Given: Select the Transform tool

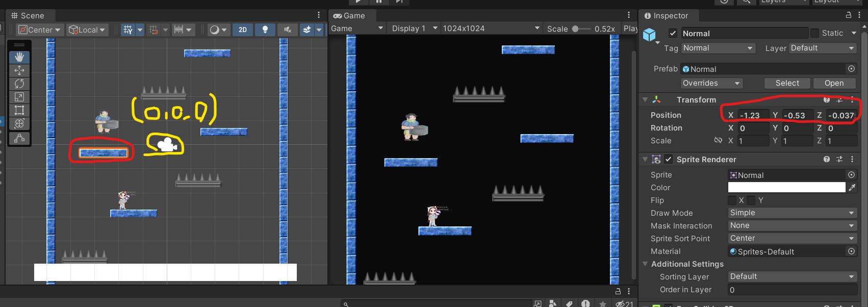Looking at the screenshot, I should pos(19,123).
